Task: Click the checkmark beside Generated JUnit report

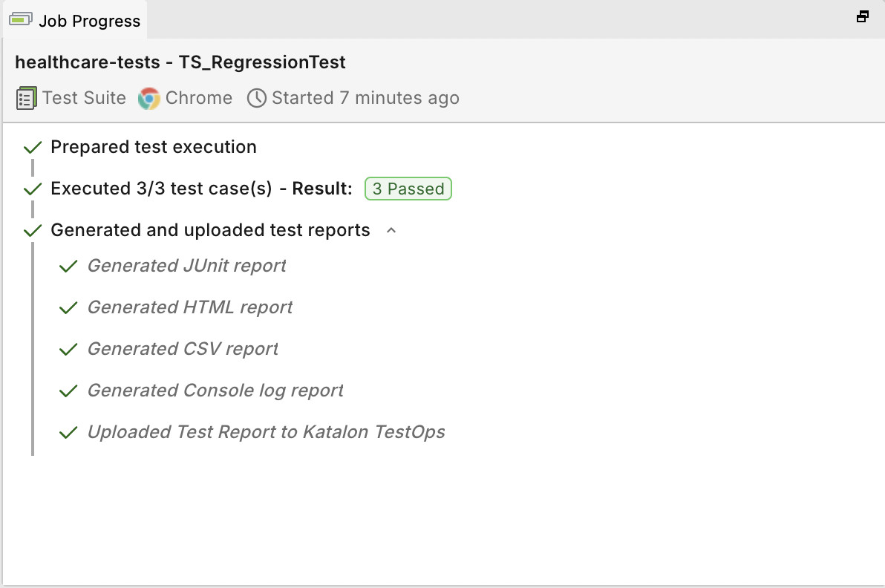Action: pyautogui.click(x=69, y=266)
